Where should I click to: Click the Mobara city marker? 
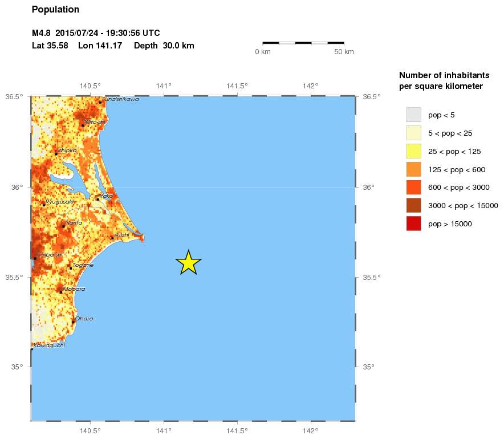point(61,292)
